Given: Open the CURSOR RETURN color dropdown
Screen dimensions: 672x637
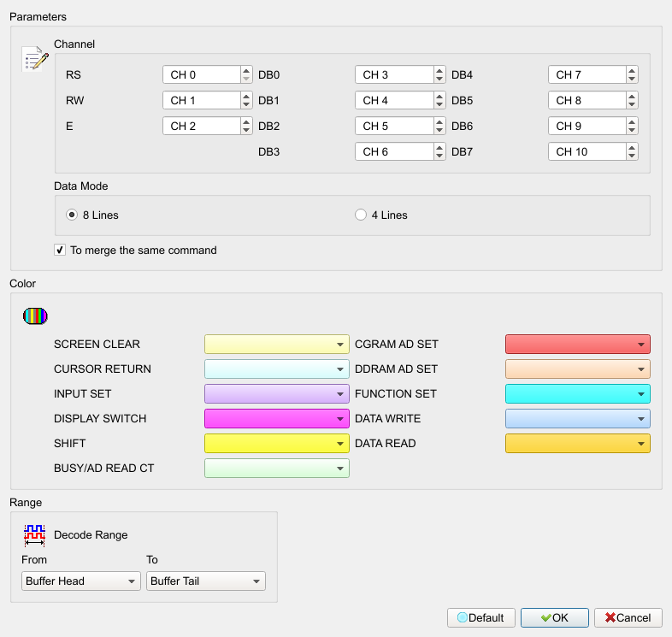Looking at the screenshot, I should coord(277,369).
